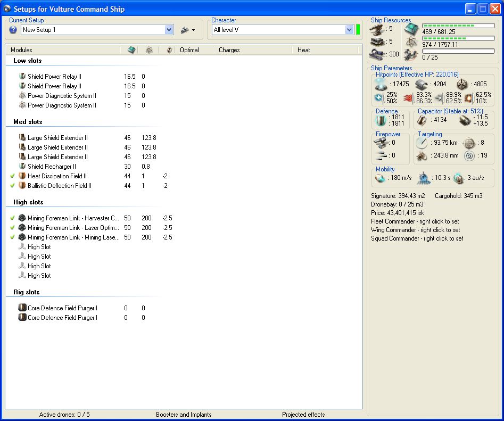Click the armor hitpoints icon showing 4204
Viewport: 504px width, 421px height.
(x=421, y=85)
